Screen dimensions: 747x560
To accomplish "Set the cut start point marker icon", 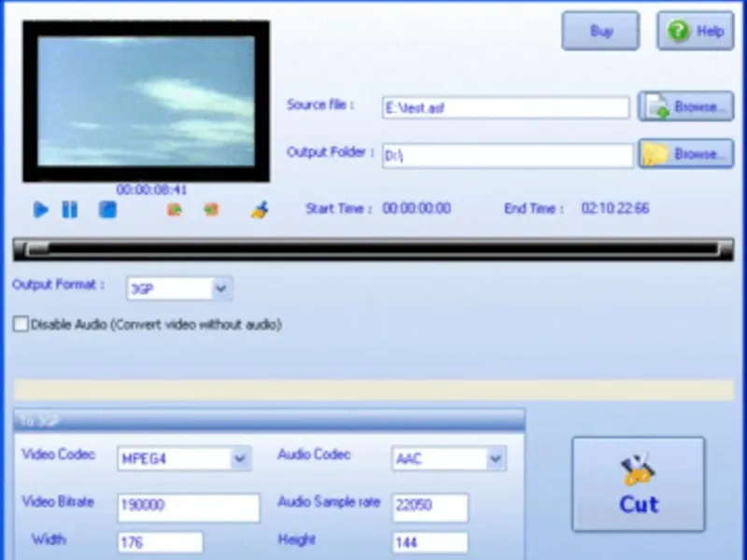I will pyautogui.click(x=175, y=209).
